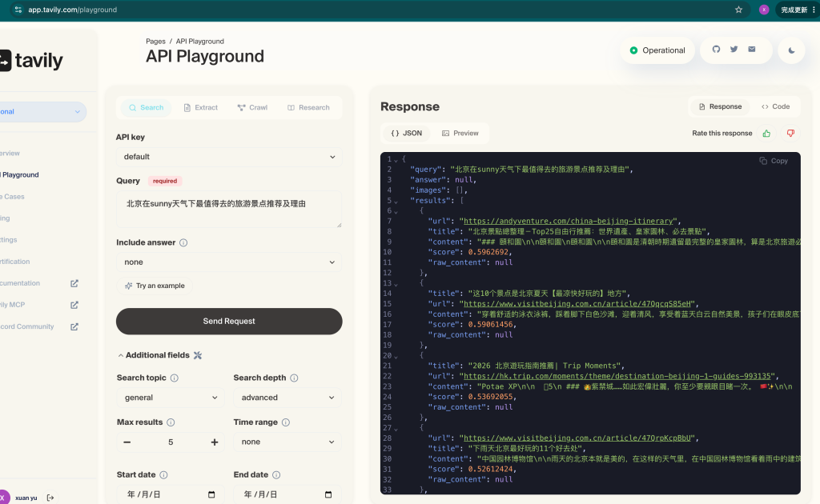Open Documentation external link icon
The image size is (820, 504).
(x=74, y=283)
